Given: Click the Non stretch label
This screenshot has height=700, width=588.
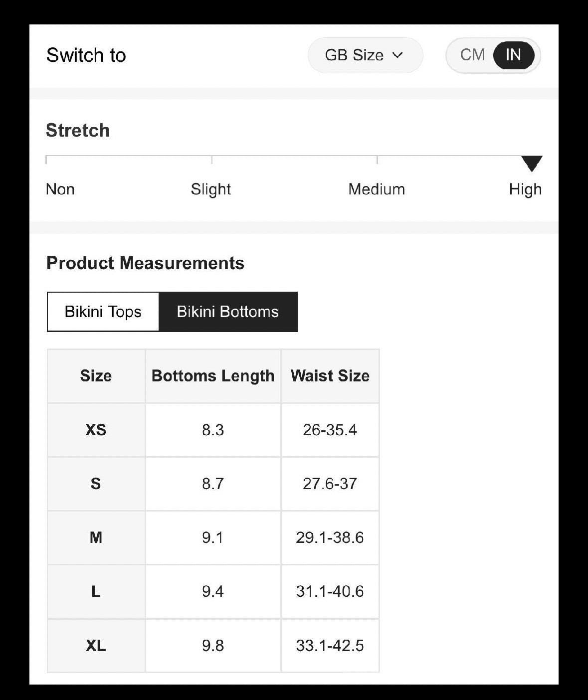Looking at the screenshot, I should click(60, 189).
